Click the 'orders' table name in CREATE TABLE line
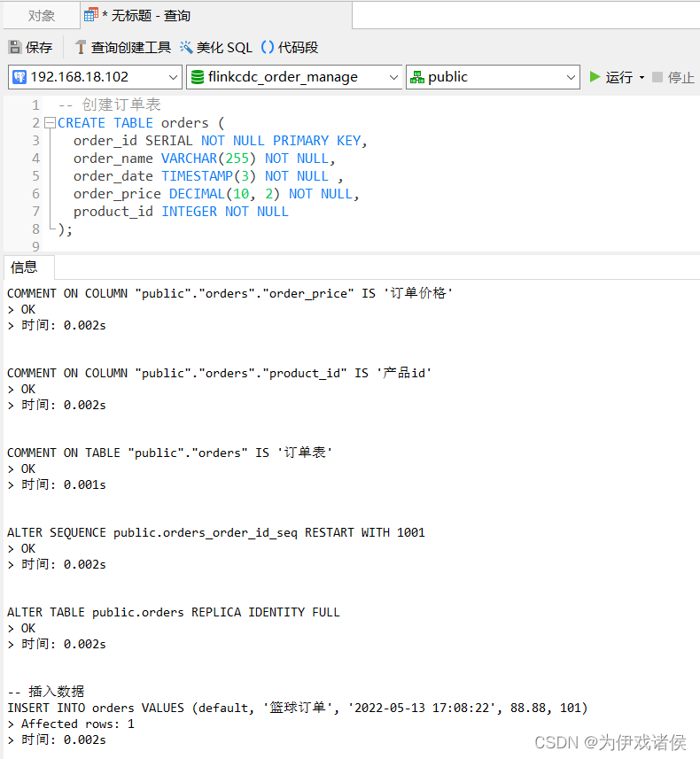 click(x=184, y=123)
